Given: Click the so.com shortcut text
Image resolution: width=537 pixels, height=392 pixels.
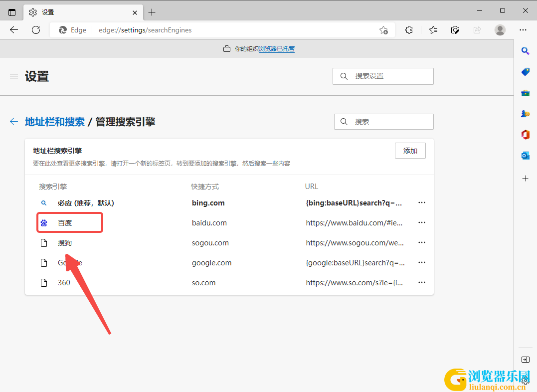Looking at the screenshot, I should click(x=204, y=283).
